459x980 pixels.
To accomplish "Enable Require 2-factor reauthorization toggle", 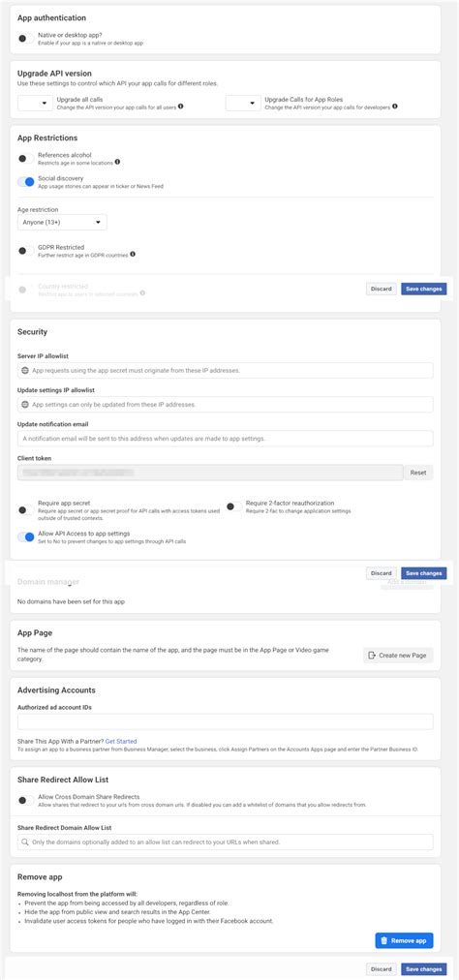I will pos(234,506).
